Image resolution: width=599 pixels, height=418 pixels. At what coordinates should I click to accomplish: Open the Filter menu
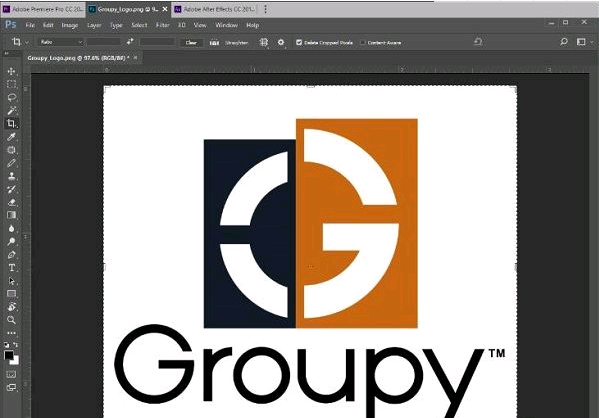pos(163,25)
